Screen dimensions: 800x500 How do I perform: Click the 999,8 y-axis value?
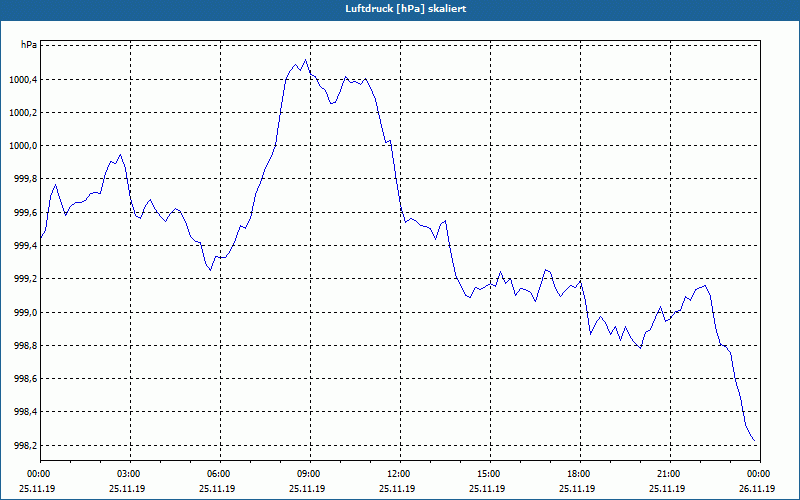pos(26,179)
